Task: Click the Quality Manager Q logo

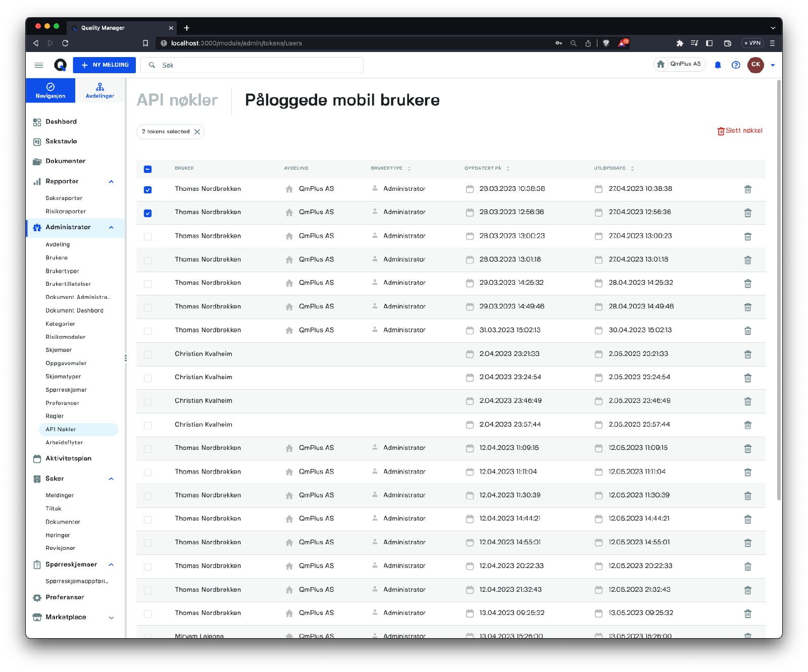Action: click(60, 65)
